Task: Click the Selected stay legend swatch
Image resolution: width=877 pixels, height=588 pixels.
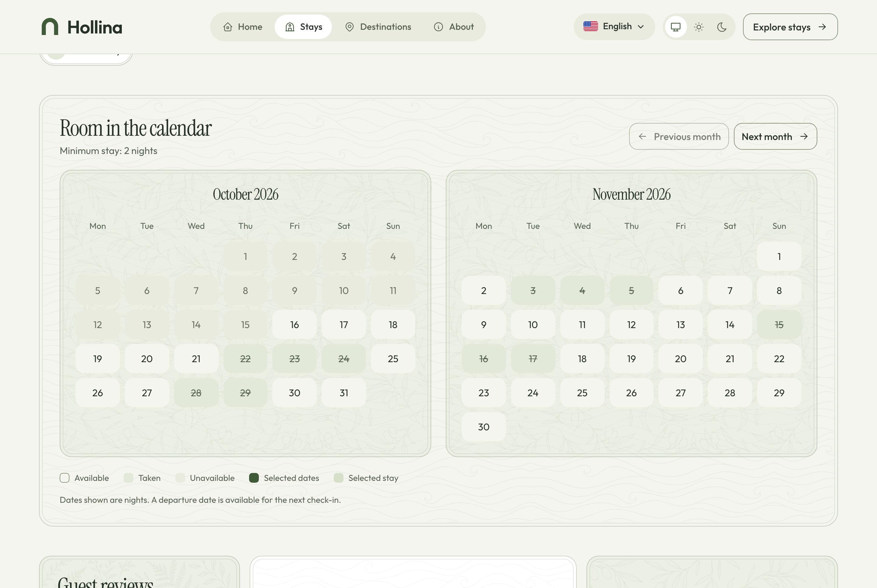Action: click(x=338, y=478)
